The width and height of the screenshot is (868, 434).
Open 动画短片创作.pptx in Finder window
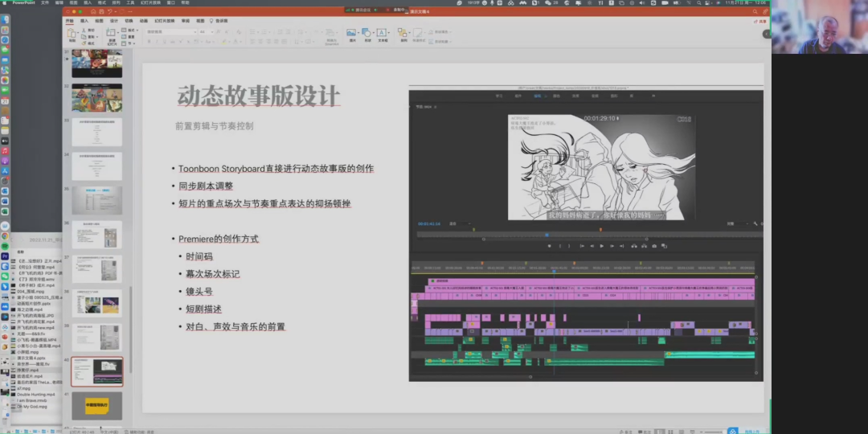[x=33, y=304]
